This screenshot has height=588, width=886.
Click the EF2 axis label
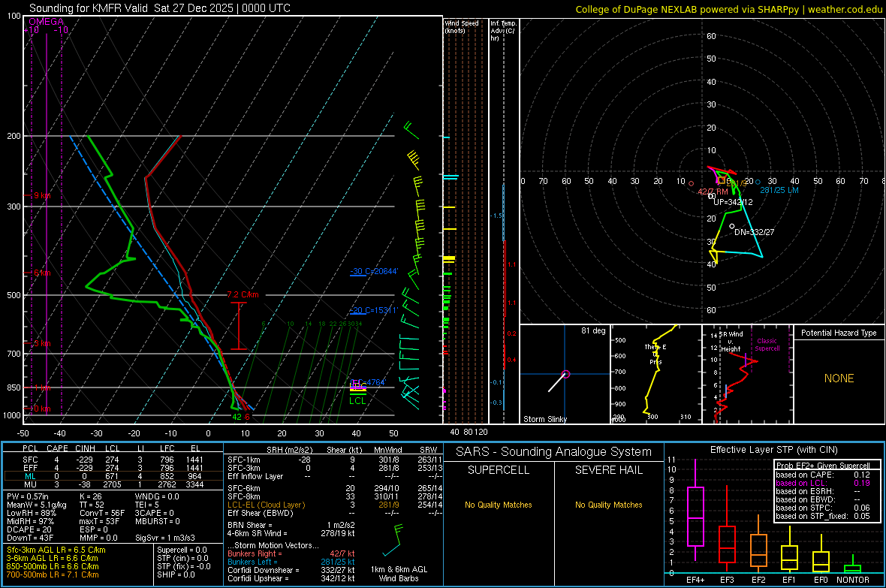click(758, 580)
